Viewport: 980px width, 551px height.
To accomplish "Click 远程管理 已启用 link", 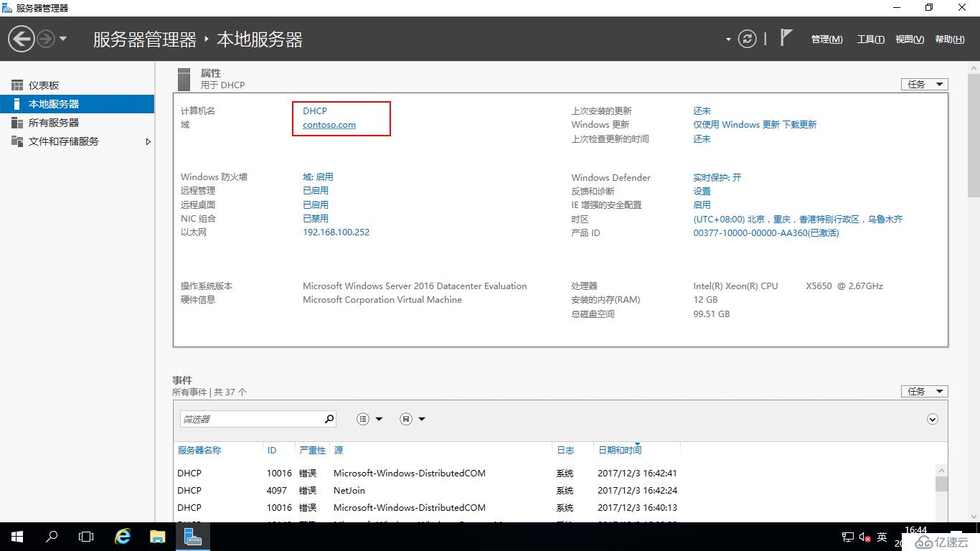I will [x=316, y=191].
